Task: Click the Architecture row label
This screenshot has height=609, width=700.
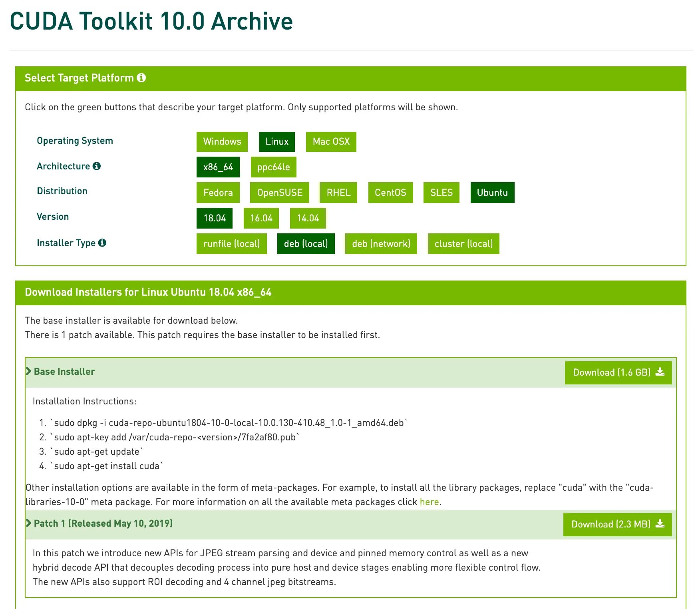Action: (x=63, y=166)
